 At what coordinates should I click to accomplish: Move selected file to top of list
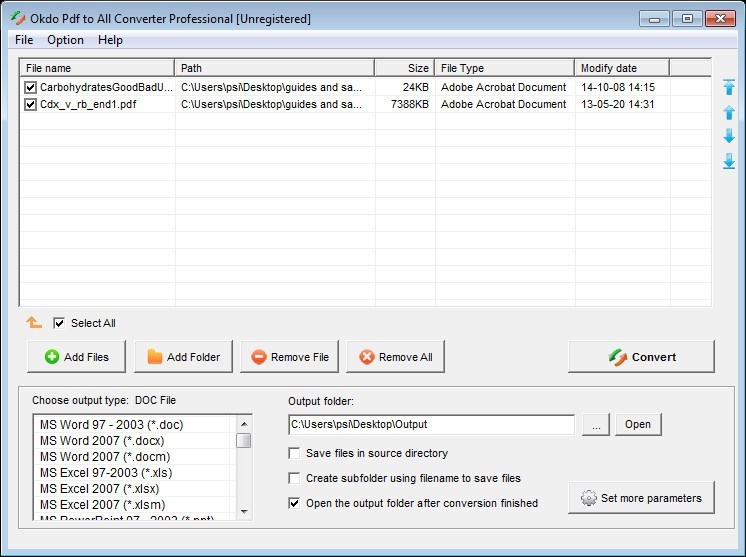click(x=729, y=87)
